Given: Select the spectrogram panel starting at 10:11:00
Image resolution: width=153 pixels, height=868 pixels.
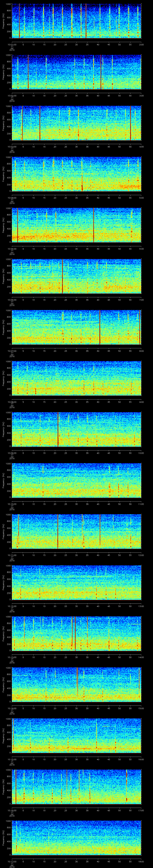Looking at the screenshot, I should pyautogui.click(x=77, y=531).
